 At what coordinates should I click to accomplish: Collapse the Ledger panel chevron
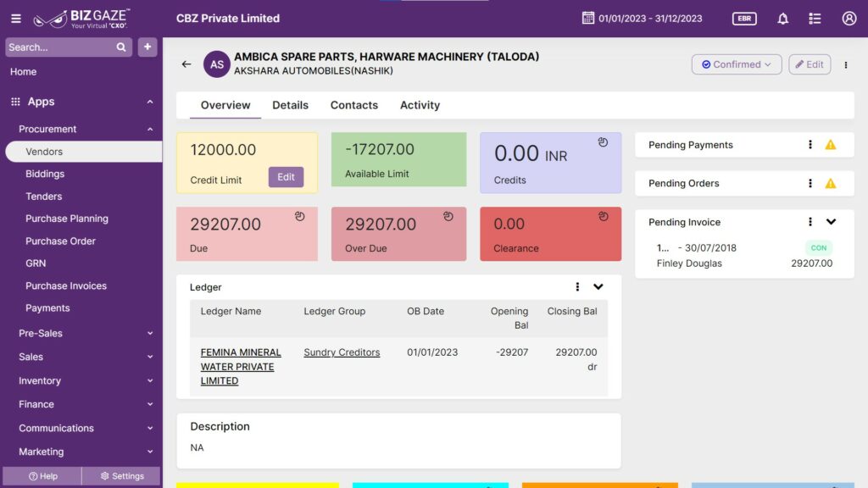click(x=598, y=286)
